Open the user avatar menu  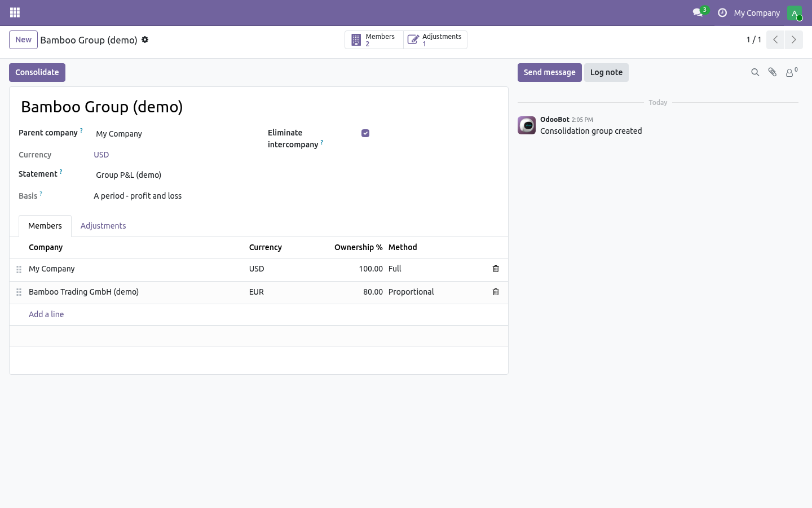pos(795,13)
